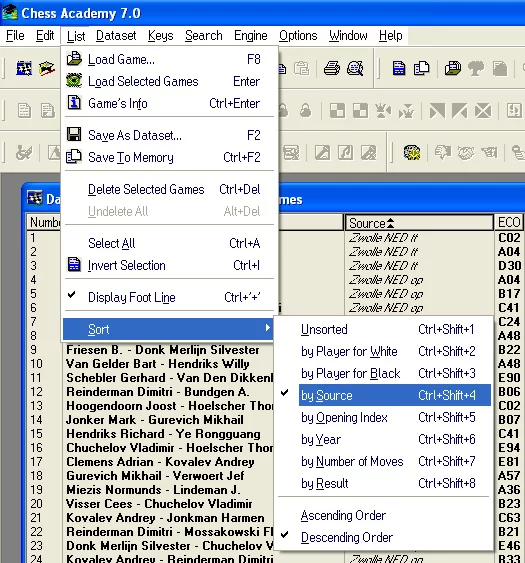Click the grey tree toolbar icon
The image size is (525, 563).
(x=476, y=68)
